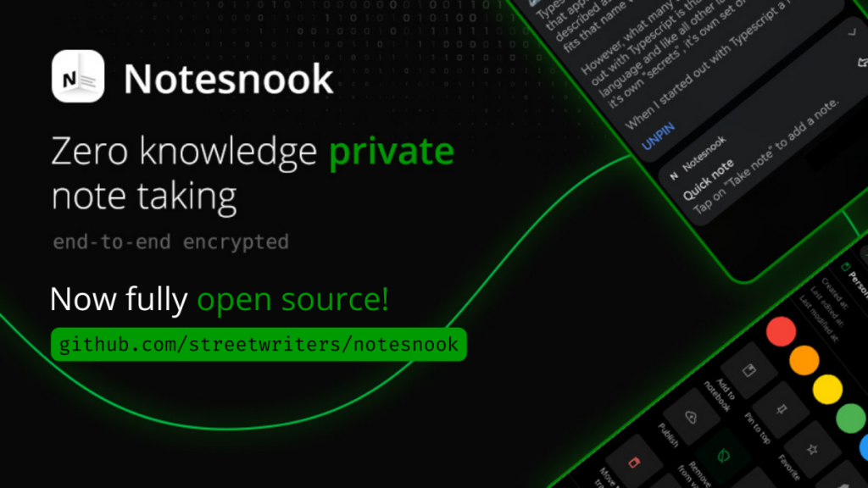
Task: Tap the Favorite star icon
Action: (x=812, y=449)
